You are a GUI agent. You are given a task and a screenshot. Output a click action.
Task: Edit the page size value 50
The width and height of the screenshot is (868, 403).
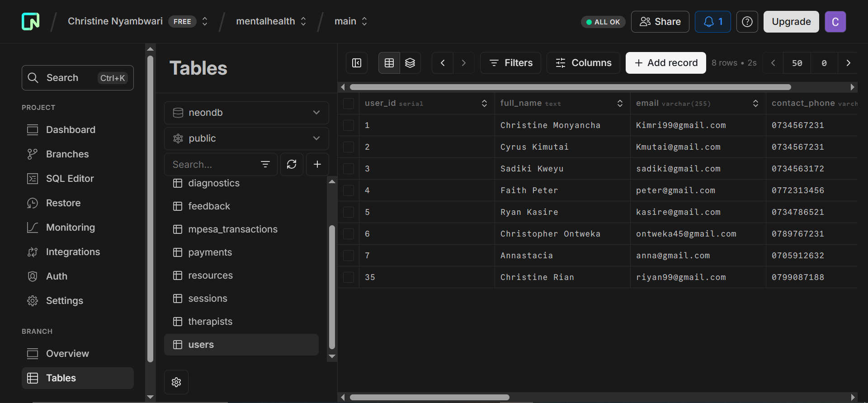tap(797, 63)
